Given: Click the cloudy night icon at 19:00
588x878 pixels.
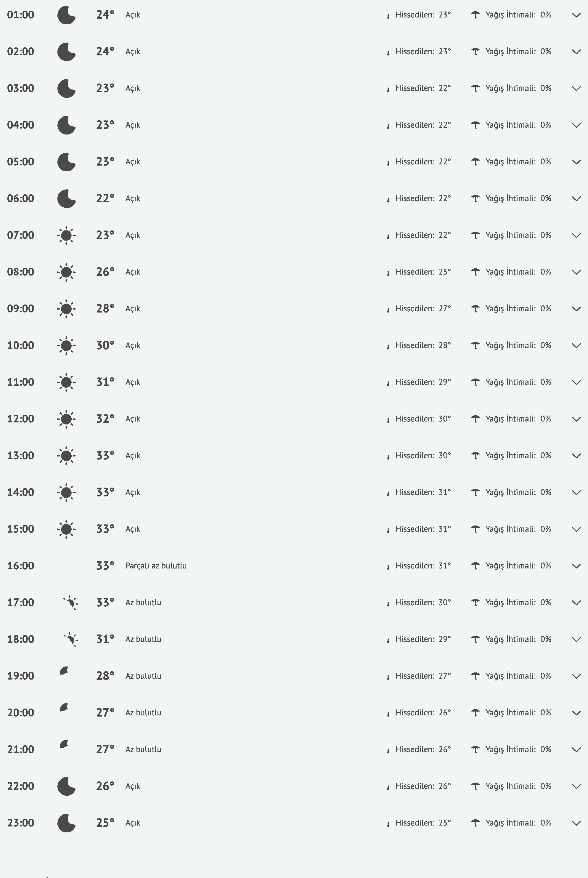Looking at the screenshot, I should coord(65,671).
